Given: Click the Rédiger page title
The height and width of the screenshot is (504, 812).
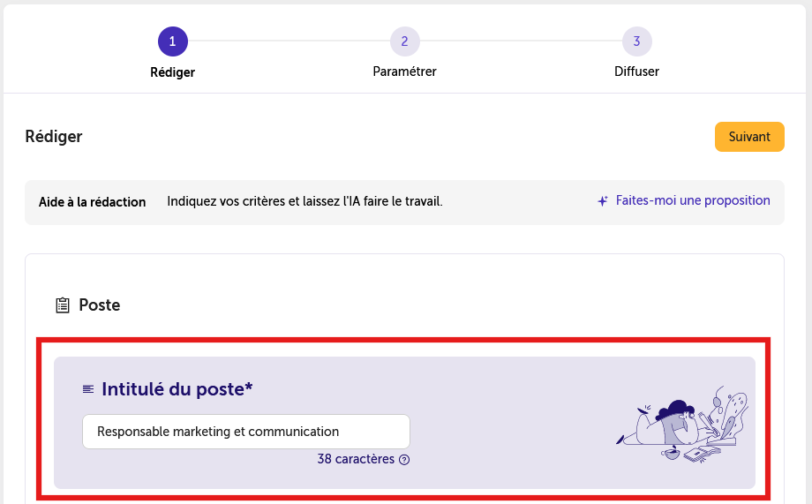Looking at the screenshot, I should tap(54, 136).
